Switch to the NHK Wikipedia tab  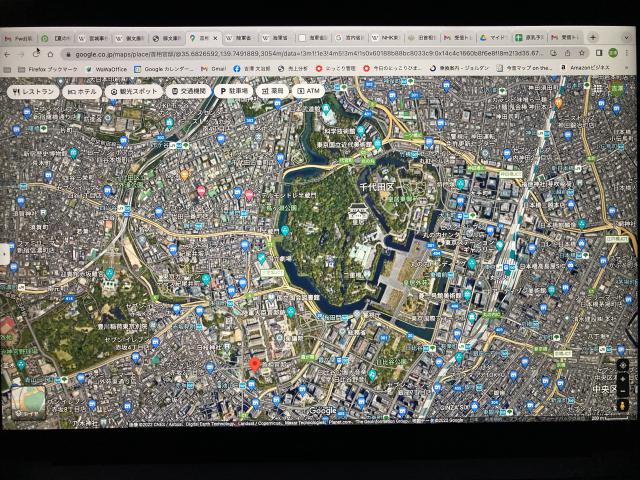pyautogui.click(x=386, y=38)
